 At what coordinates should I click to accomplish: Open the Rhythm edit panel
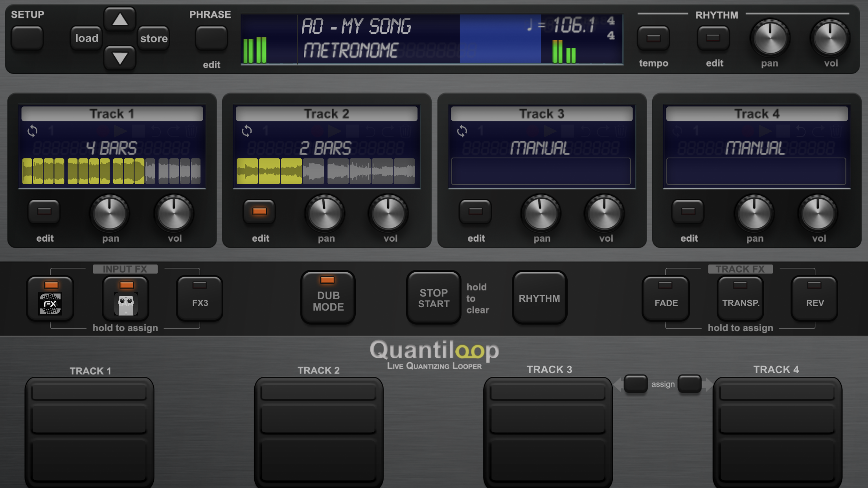click(x=713, y=39)
